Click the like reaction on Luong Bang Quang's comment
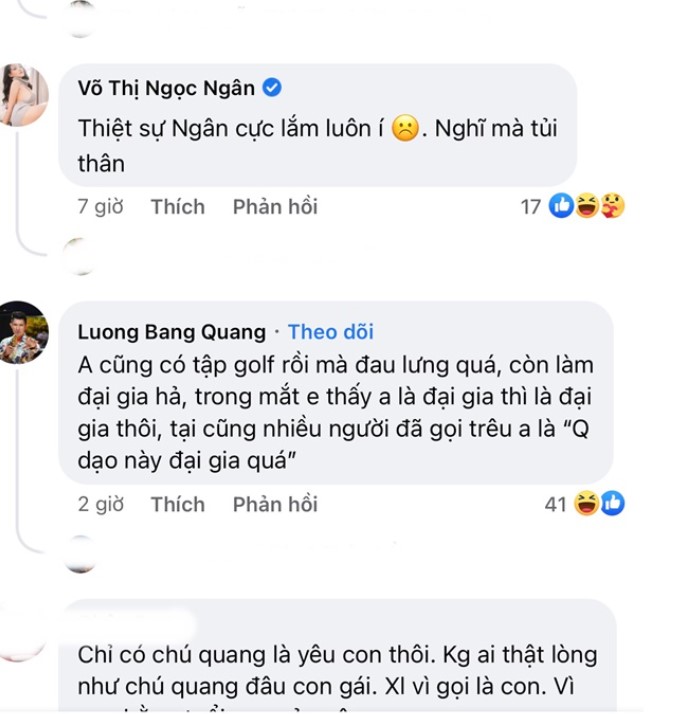The width and height of the screenshot is (677, 714). (x=612, y=504)
